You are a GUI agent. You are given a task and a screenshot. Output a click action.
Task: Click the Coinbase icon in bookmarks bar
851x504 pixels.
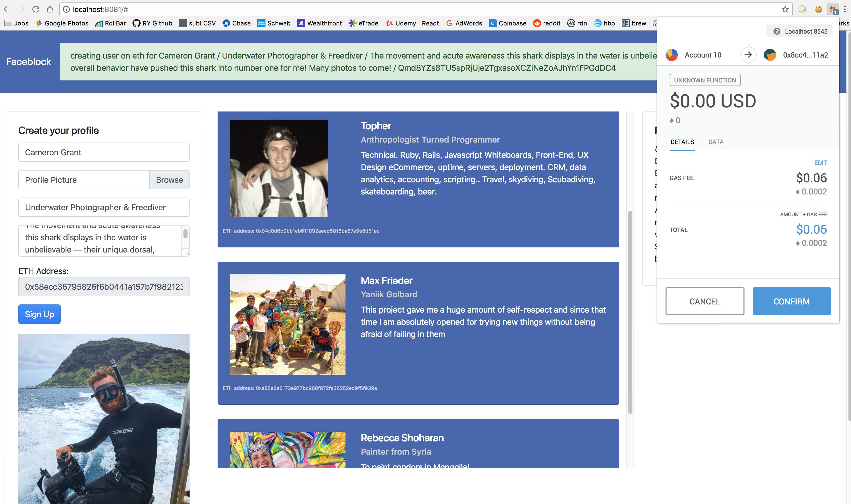click(493, 23)
